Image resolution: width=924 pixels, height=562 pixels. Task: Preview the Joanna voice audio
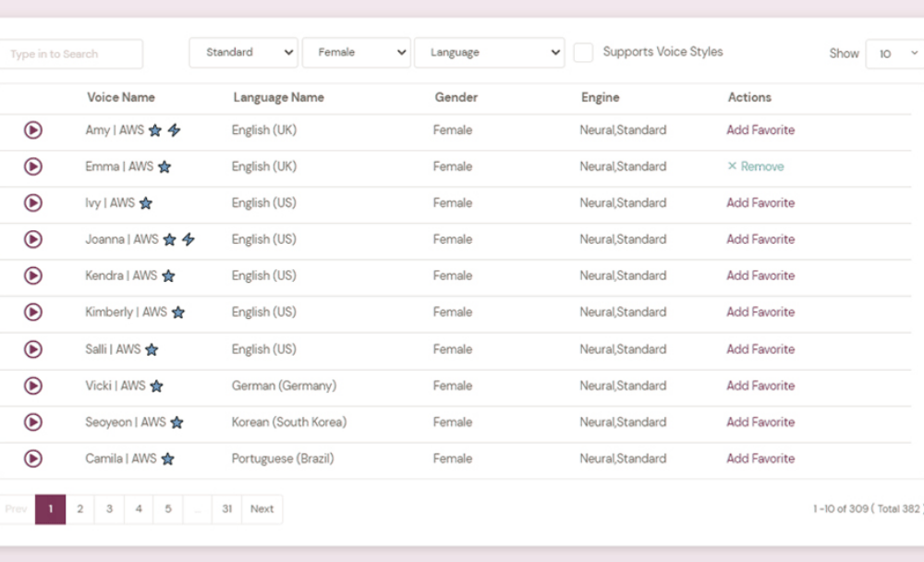tap(33, 239)
